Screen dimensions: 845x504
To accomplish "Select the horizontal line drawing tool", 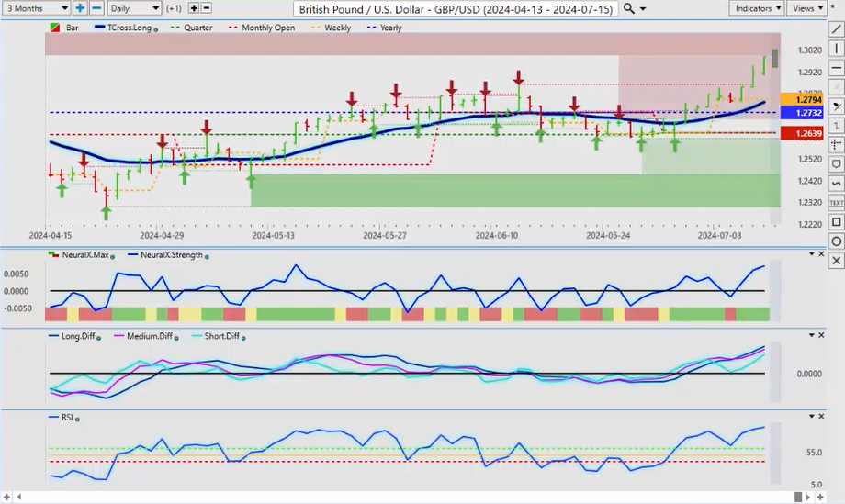I will (837, 68).
